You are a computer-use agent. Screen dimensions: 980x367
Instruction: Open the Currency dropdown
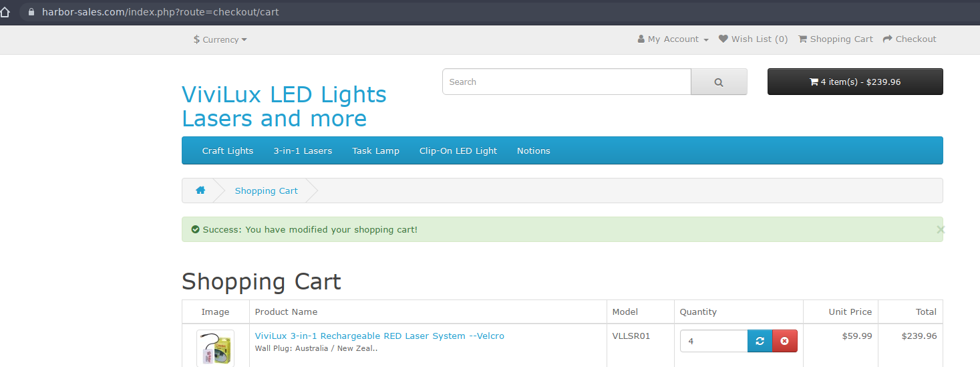[x=220, y=39]
